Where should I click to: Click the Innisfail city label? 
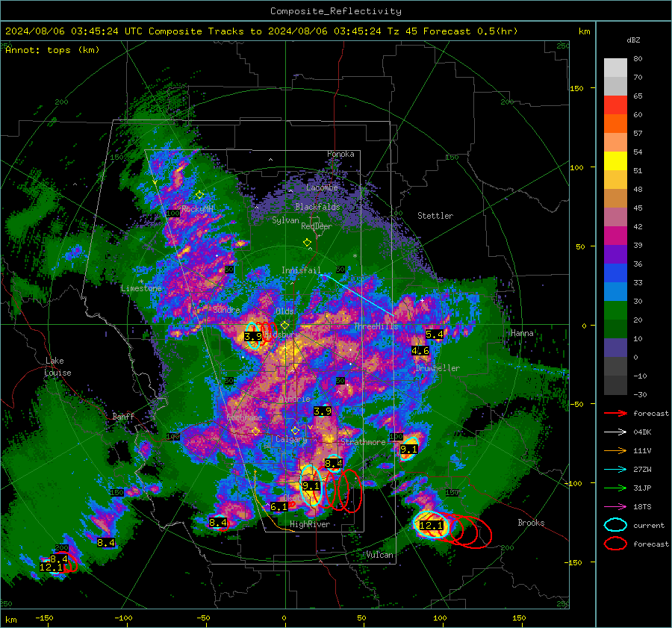[301, 270]
